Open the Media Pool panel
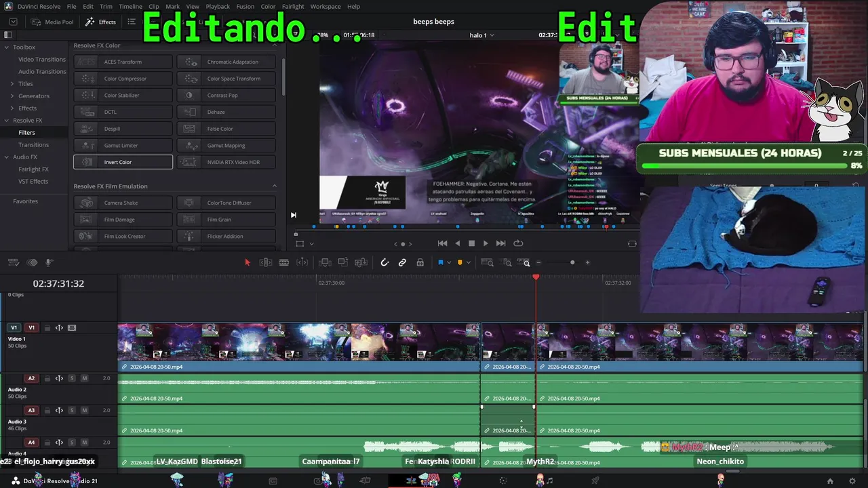868x488 pixels. (52, 22)
